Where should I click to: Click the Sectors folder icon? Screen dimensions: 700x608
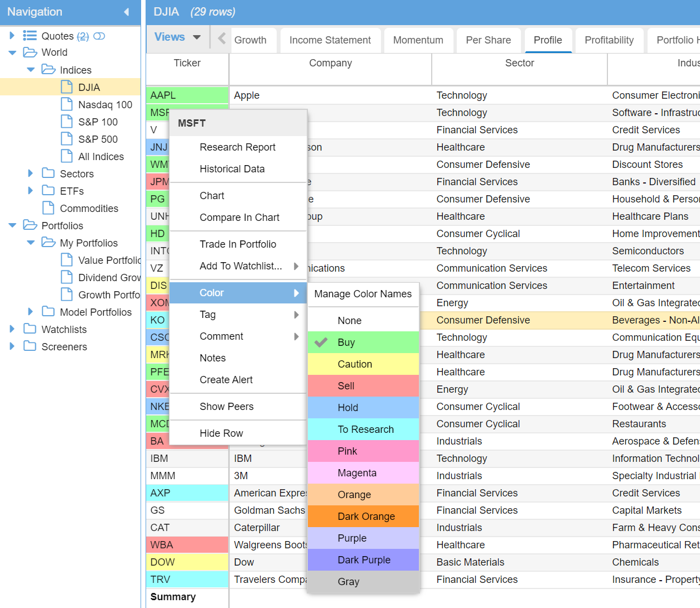click(x=49, y=173)
